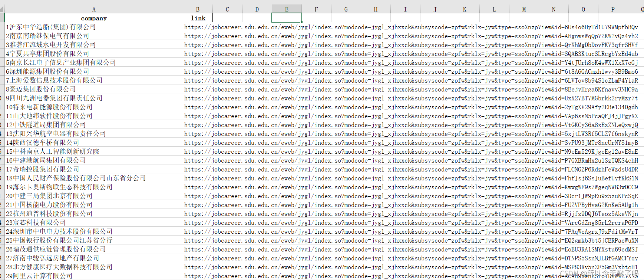Screen dimensions: 644x280
Task: Select cell '13沈阳兴华航空电器有限责任公司'
Action: coord(93,133)
